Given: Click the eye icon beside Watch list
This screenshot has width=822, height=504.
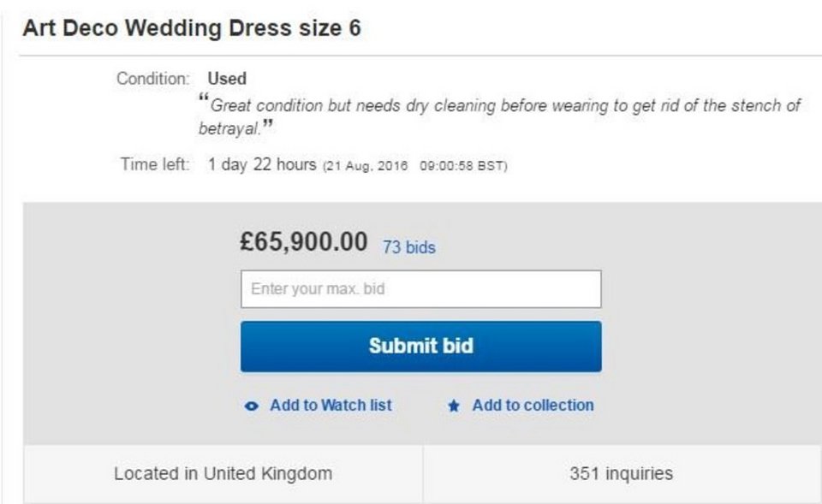Looking at the screenshot, I should pyautogui.click(x=251, y=406).
